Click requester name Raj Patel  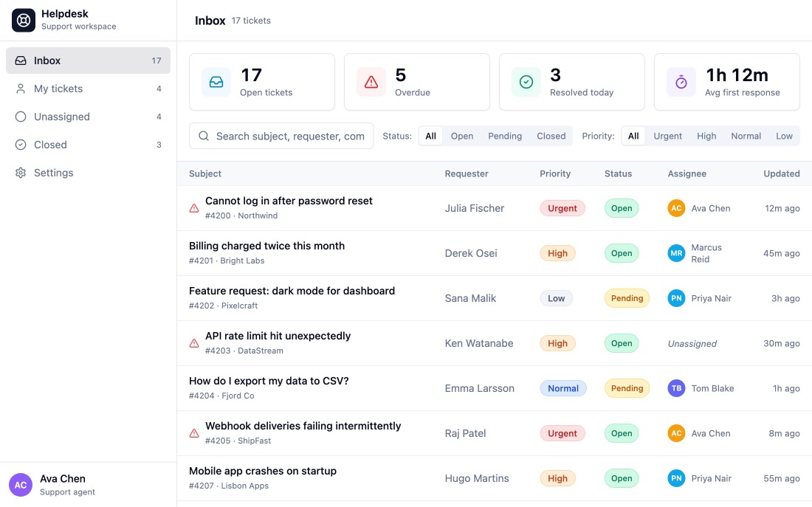[465, 433]
